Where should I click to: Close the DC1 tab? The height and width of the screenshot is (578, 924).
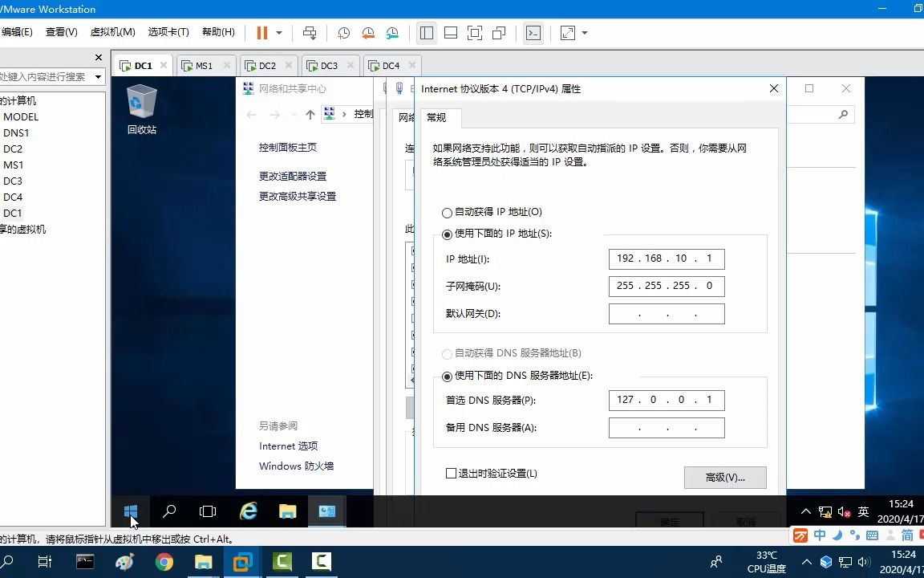tap(164, 65)
